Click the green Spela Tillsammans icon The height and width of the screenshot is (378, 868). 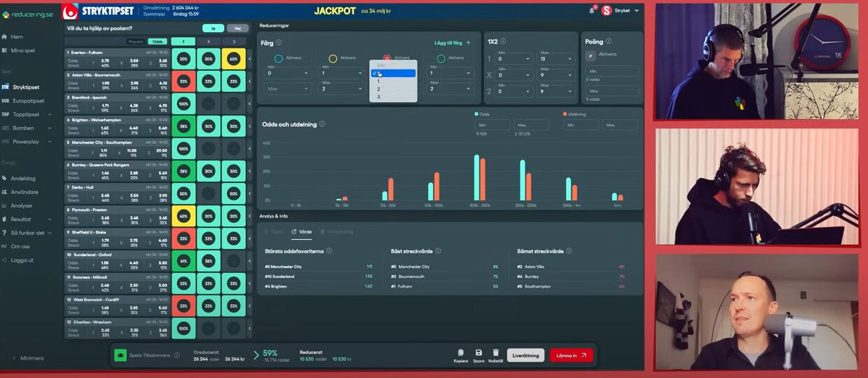(x=120, y=356)
